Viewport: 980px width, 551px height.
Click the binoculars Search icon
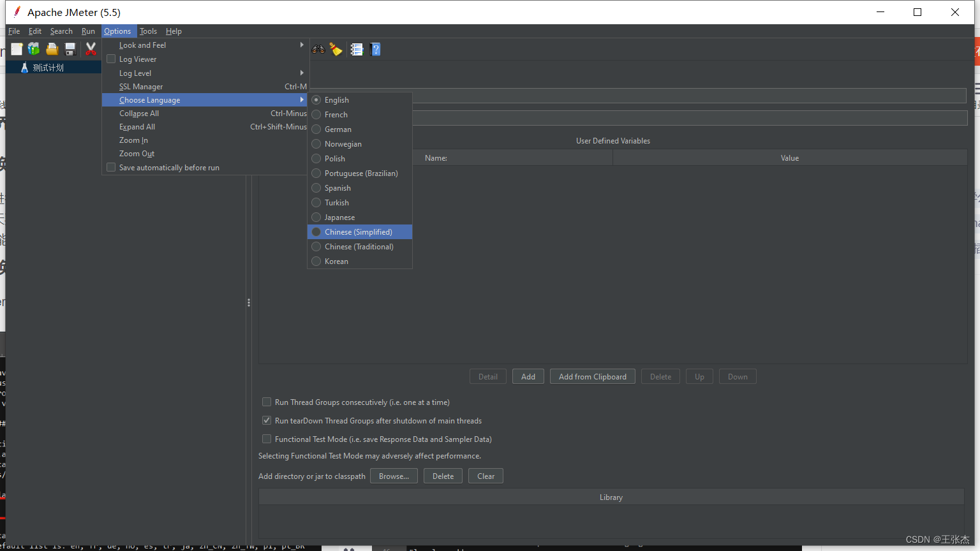click(318, 49)
